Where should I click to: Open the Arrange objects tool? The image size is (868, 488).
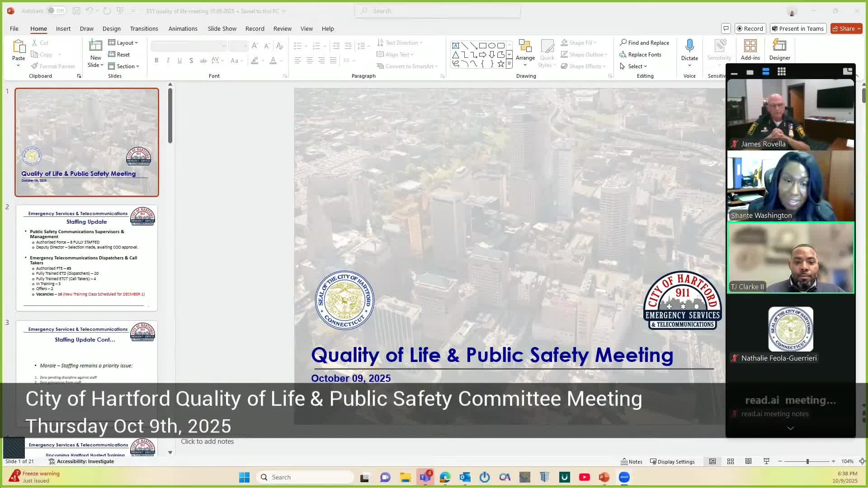(x=525, y=50)
